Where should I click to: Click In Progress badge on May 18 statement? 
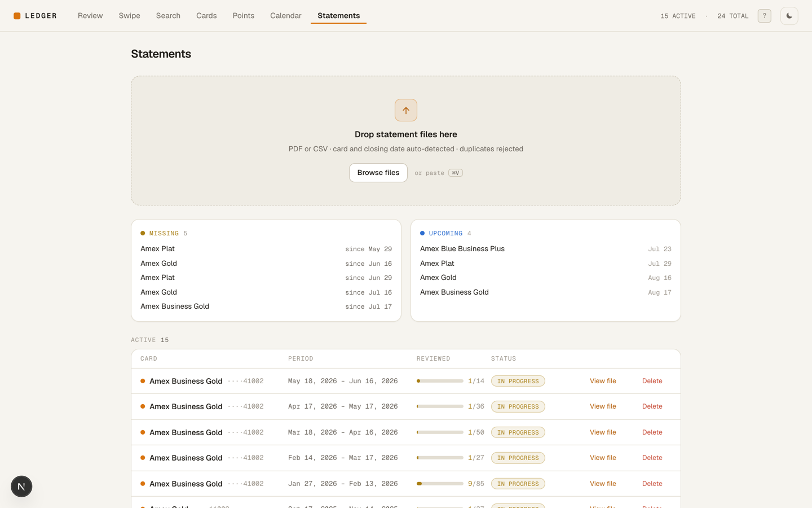coord(518,381)
